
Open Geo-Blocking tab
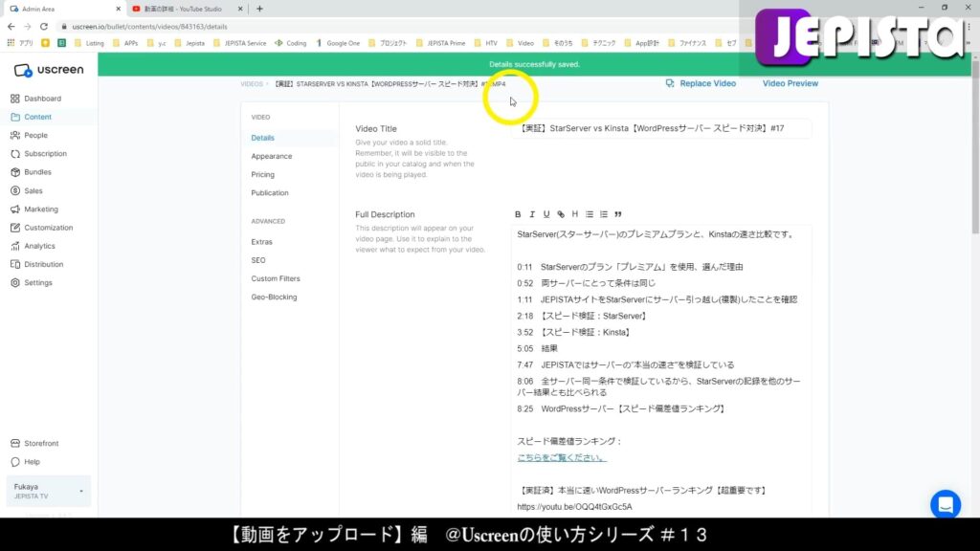pyautogui.click(x=274, y=297)
